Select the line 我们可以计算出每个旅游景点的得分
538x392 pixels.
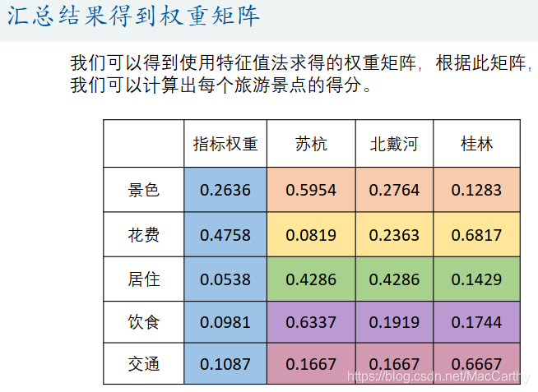220,85
